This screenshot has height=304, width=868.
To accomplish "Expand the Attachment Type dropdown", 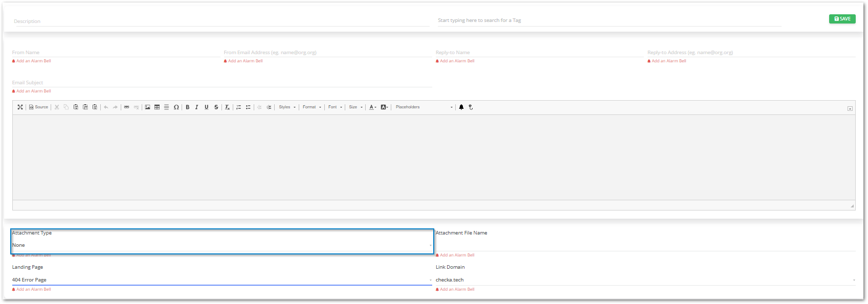I will (222, 245).
